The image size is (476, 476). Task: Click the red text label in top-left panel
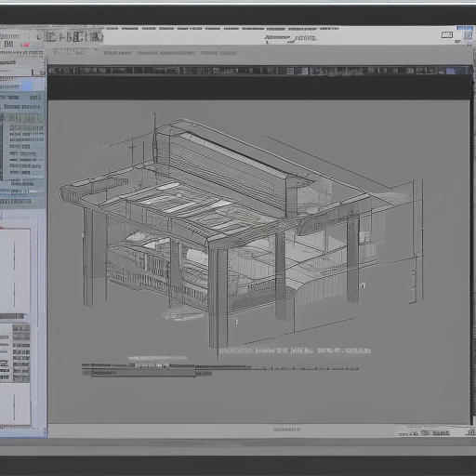[25, 45]
